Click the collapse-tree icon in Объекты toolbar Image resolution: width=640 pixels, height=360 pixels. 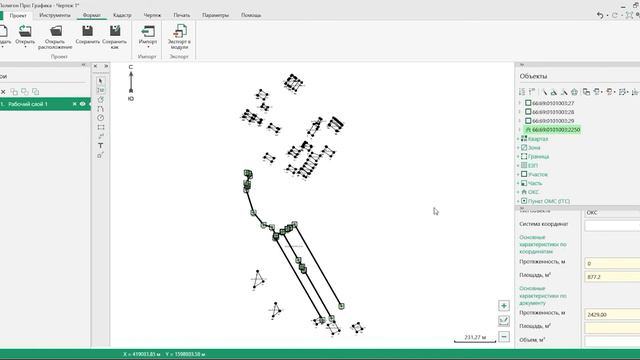(532, 92)
